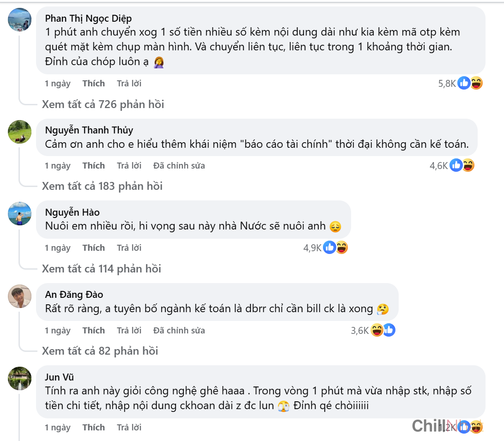Click Thích on Jun Vũ's comment
Viewport: 504px width, 441px height.
click(94, 427)
